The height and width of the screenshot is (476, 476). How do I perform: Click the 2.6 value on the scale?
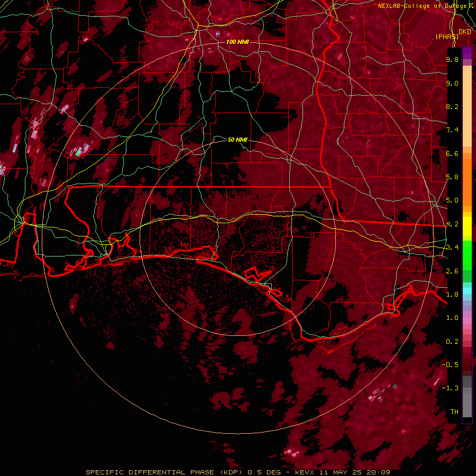click(x=452, y=271)
